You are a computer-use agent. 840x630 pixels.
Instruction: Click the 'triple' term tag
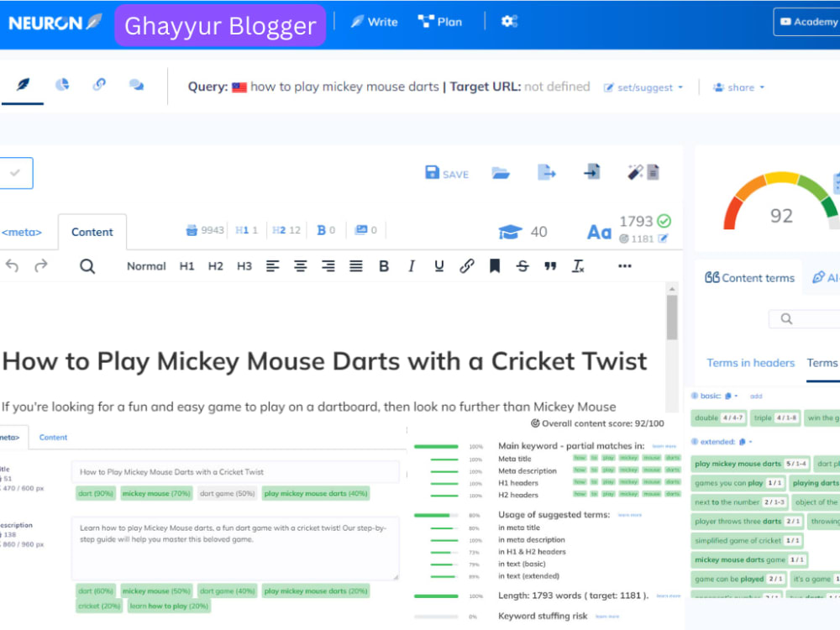pos(775,417)
